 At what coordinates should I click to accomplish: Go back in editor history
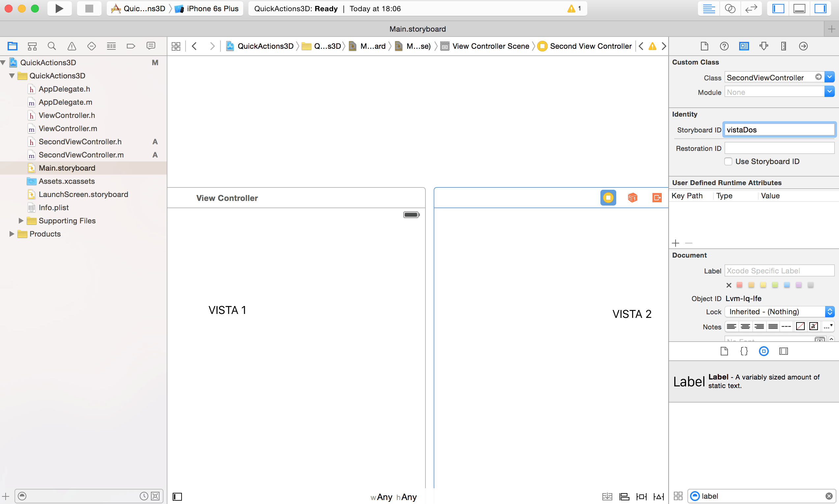[195, 46]
